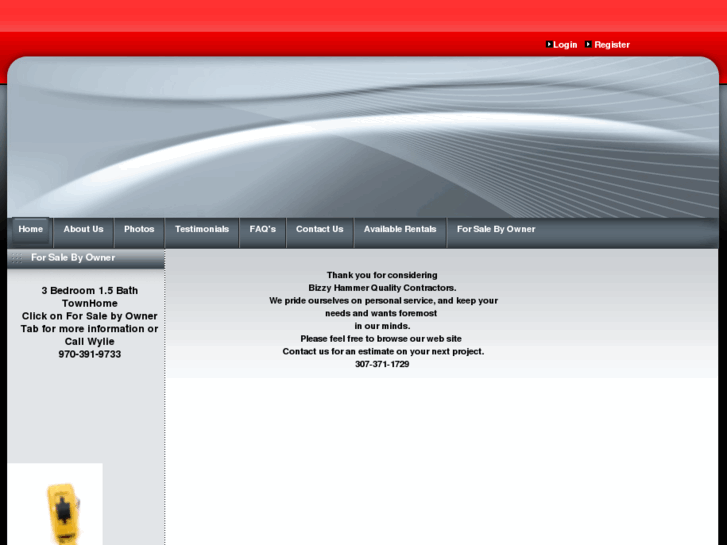This screenshot has height=545, width=727.
Task: Click the wavy gray header banner image
Action: pos(363,137)
